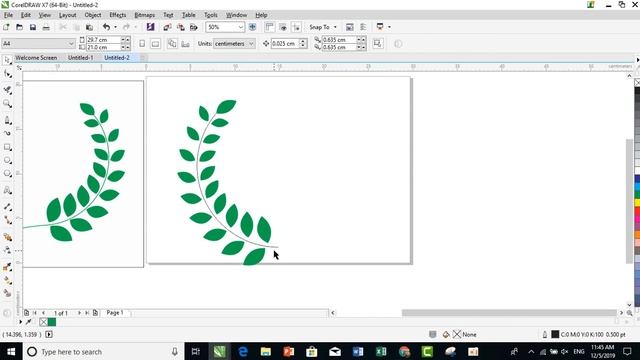Select the Text tool in the toolbox
The height and width of the screenshot is (360, 640).
click(x=7, y=190)
